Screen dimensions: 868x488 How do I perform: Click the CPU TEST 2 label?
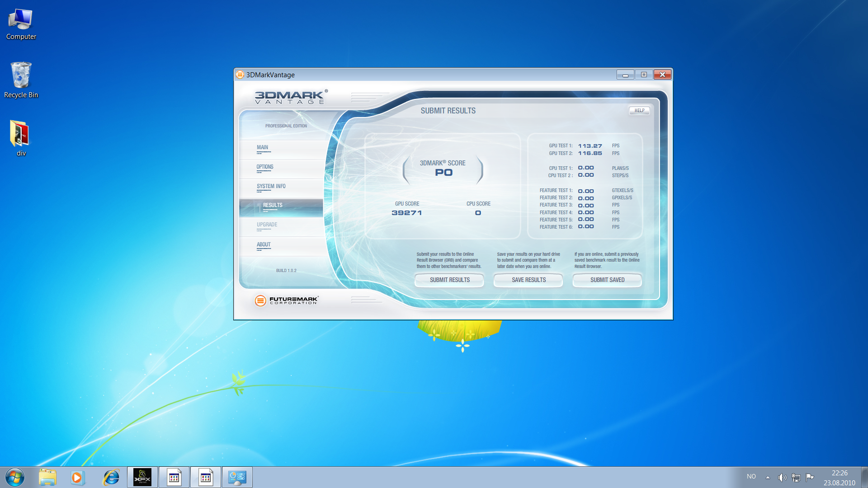point(561,175)
